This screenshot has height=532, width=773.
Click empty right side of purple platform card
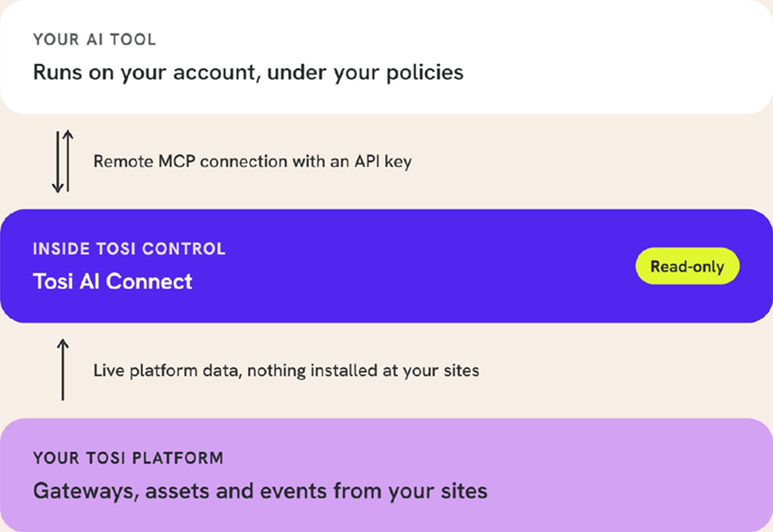631,476
